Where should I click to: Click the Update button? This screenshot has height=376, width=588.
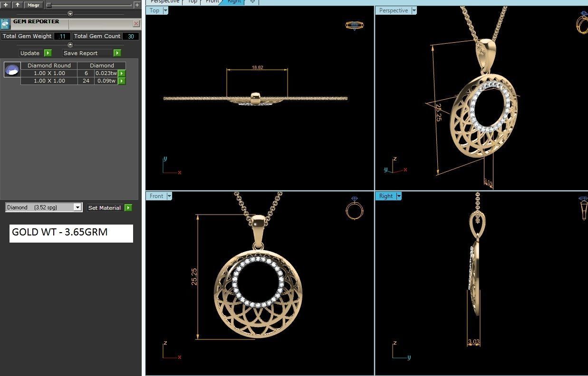click(x=30, y=53)
